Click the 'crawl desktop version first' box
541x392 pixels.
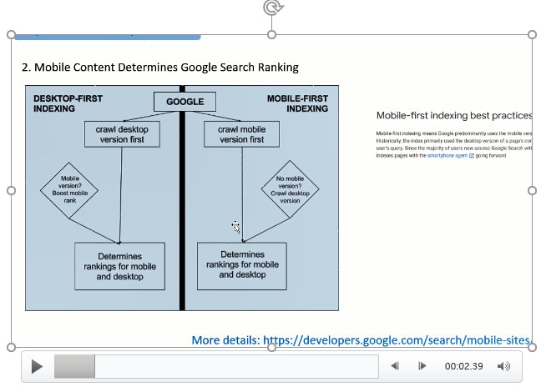pos(122,134)
